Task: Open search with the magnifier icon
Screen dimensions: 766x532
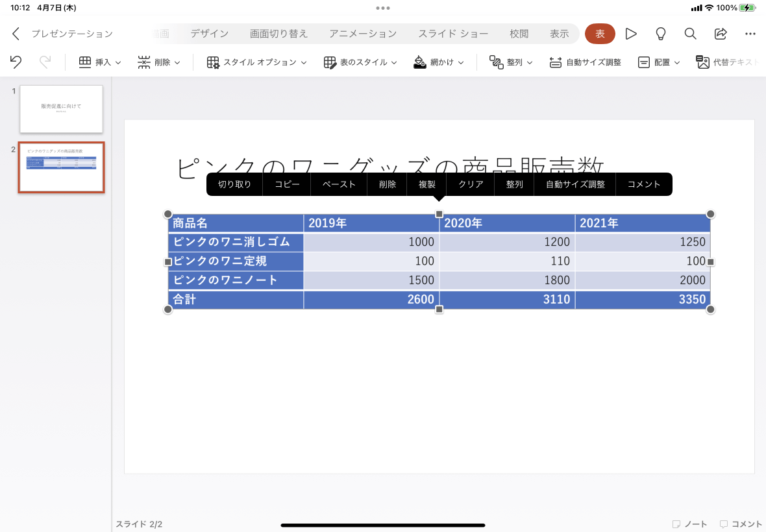Action: coord(690,34)
